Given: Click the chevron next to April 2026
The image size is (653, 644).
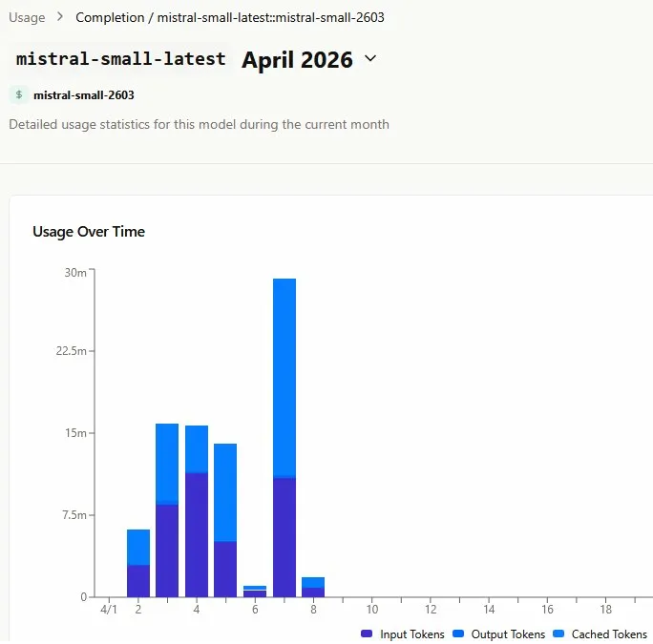Looking at the screenshot, I should point(370,58).
